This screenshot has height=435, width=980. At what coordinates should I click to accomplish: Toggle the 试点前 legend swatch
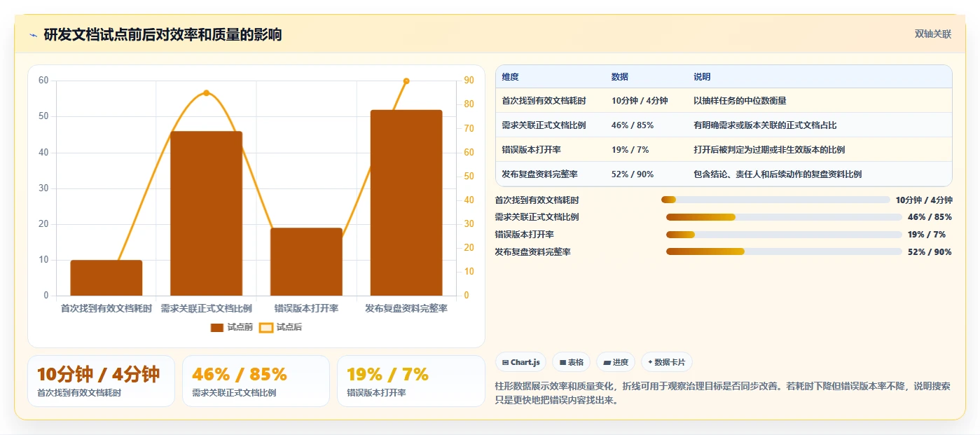coord(217,327)
